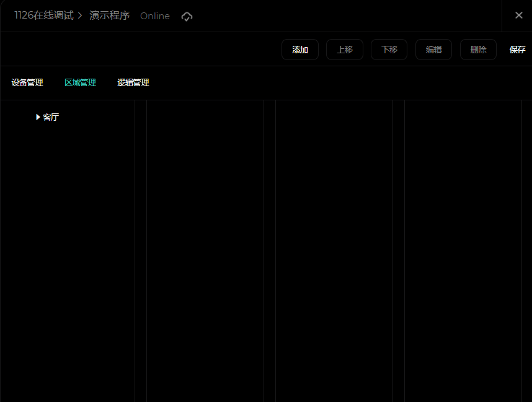The width and height of the screenshot is (532, 402).
Task: Click the Online status label
Action: (x=154, y=16)
